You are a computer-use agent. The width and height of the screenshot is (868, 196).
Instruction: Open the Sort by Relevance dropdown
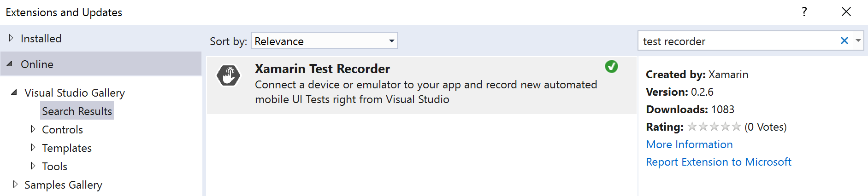325,41
